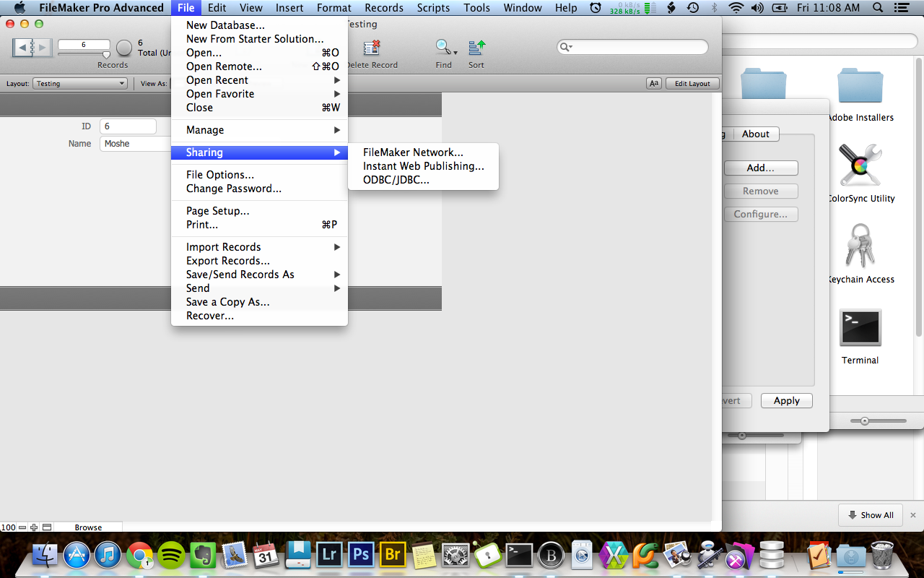Expand the Open Recent submenu
The width and height of the screenshot is (924, 578).
click(260, 80)
